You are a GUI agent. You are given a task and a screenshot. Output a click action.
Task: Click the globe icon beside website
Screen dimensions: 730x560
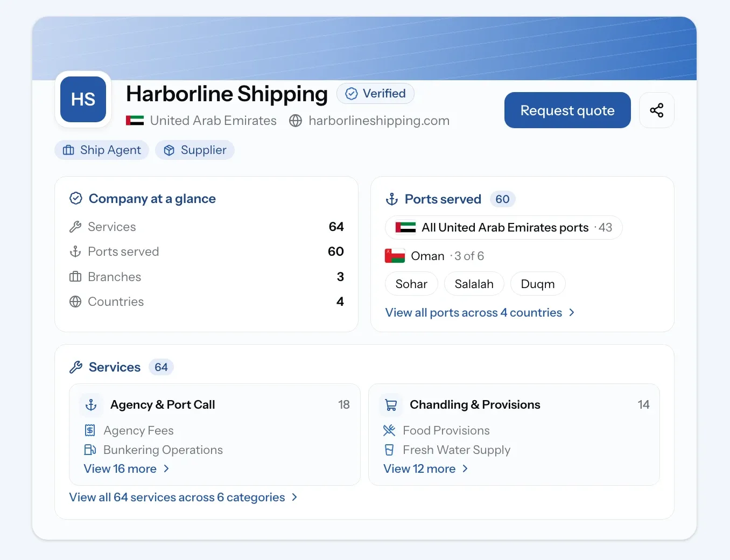296,121
